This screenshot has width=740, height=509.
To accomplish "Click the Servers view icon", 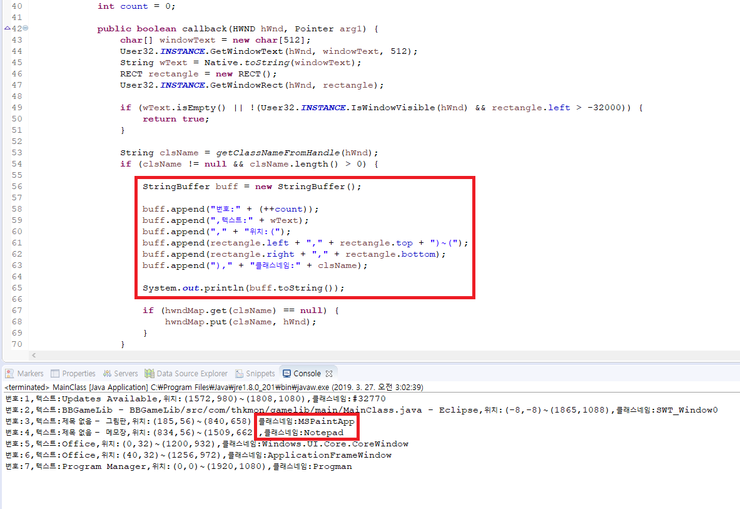I will point(109,373).
